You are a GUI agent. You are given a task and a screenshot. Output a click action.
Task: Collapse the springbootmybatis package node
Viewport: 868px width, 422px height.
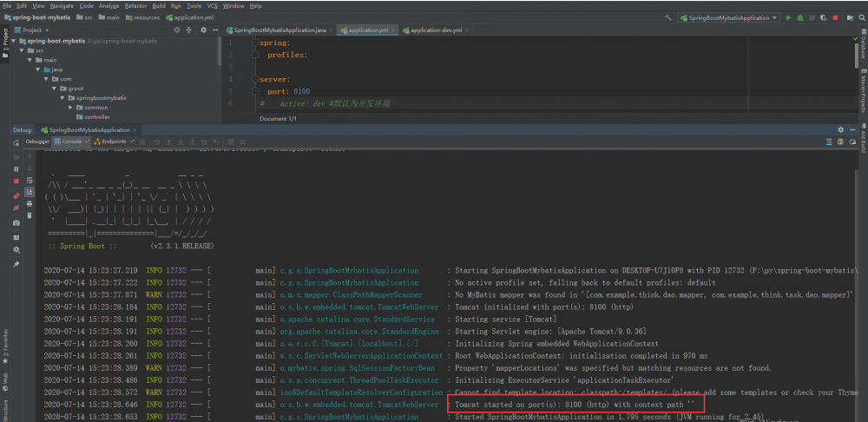point(62,98)
